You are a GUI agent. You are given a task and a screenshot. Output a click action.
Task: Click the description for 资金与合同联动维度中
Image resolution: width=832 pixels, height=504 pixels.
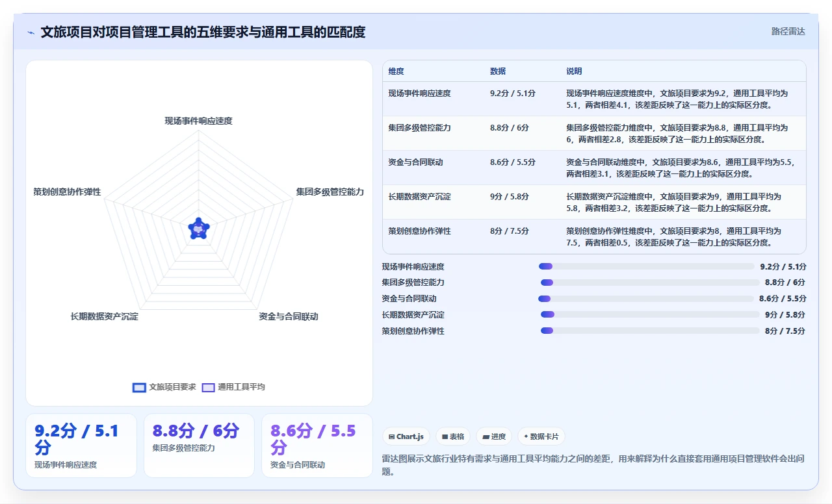681,168
